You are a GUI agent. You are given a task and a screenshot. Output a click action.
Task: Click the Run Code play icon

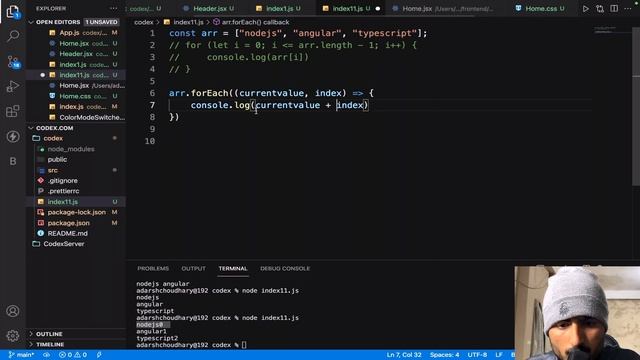pyautogui.click(x=586, y=9)
